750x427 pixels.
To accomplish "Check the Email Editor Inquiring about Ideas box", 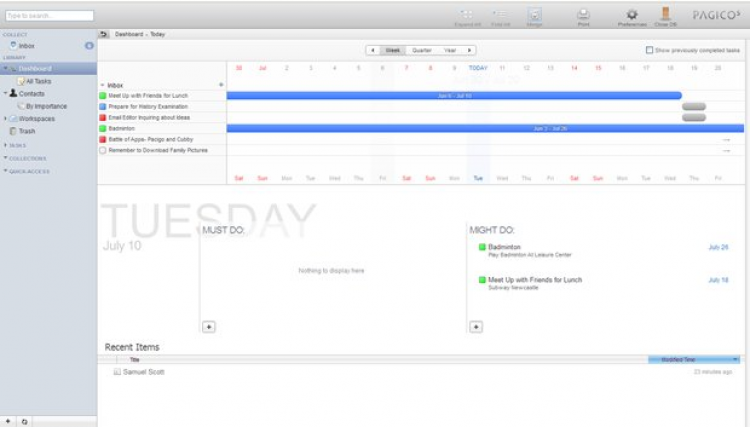I will pos(102,118).
